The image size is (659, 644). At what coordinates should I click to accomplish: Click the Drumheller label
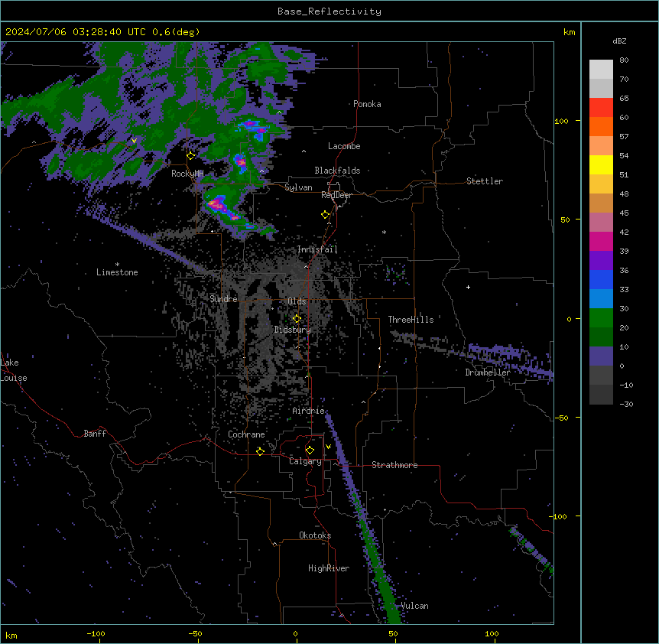pyautogui.click(x=488, y=372)
